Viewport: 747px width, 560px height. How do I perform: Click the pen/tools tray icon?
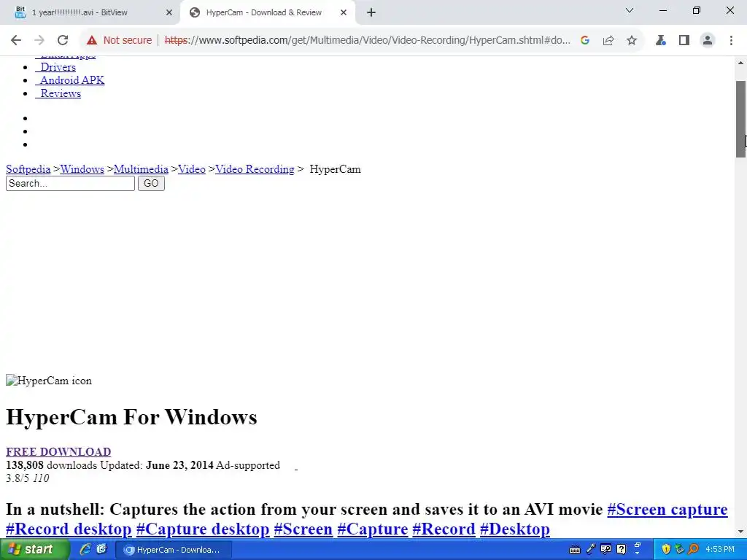pos(591,550)
